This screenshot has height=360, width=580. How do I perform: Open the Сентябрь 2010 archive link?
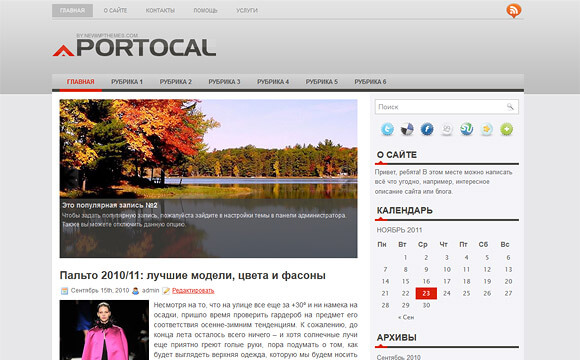[398, 357]
